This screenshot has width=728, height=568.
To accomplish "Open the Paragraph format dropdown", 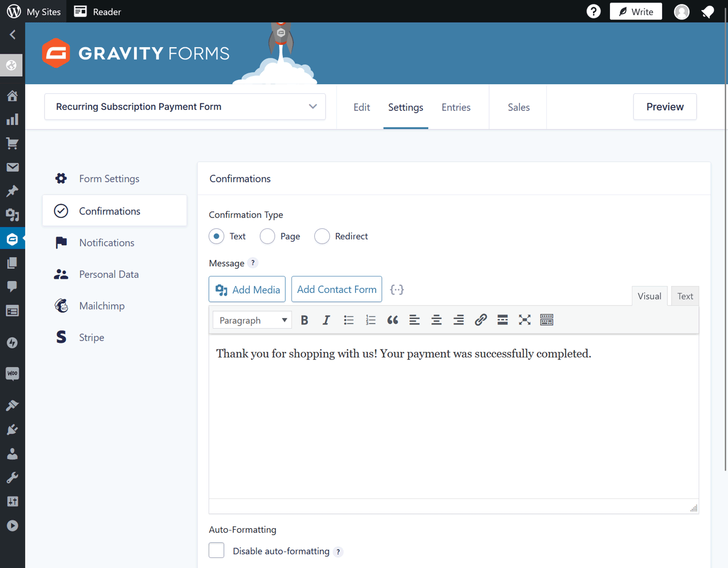I will [252, 320].
